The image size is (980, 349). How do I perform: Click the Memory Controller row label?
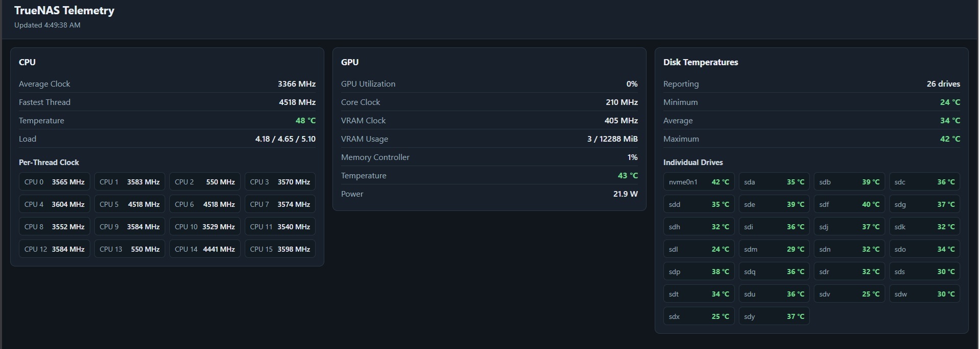375,157
